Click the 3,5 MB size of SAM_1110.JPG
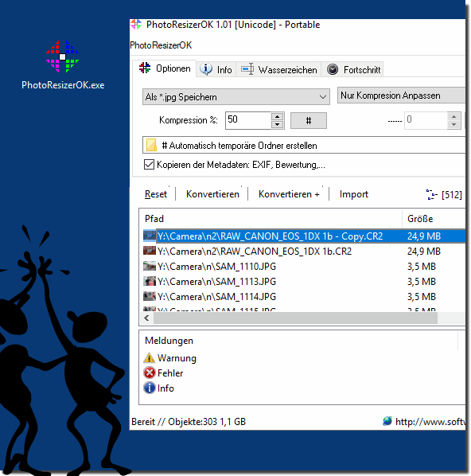471x476 pixels. 421,267
